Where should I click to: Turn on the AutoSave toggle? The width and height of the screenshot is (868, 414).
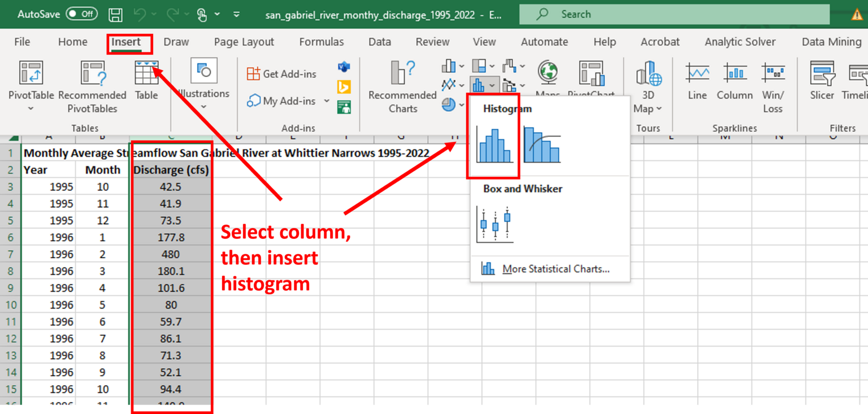point(81,14)
